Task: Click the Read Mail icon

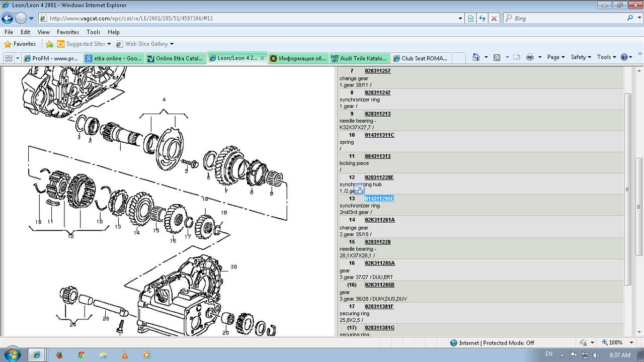Action: pyautogui.click(x=517, y=57)
